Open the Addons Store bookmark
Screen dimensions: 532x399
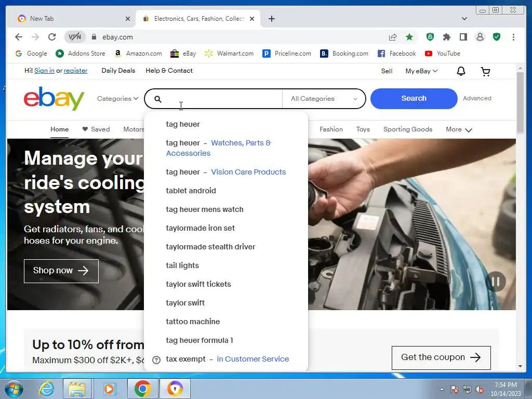pos(81,54)
